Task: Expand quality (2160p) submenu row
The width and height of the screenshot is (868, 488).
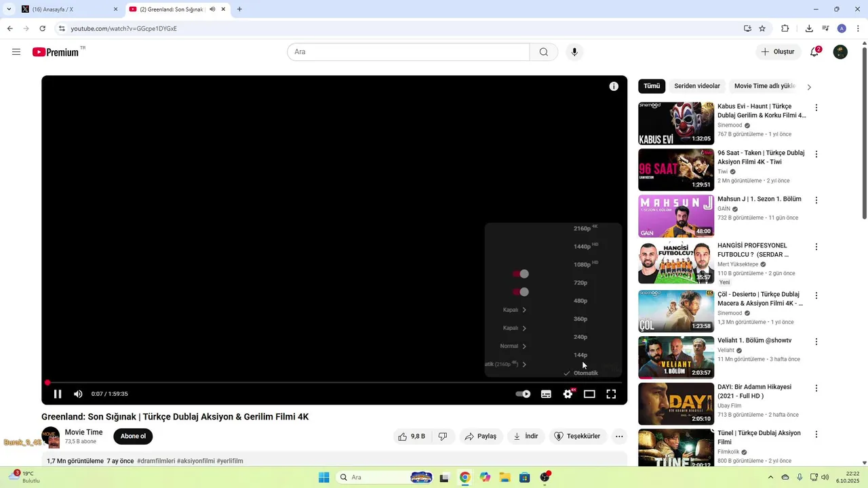Action: coord(506,364)
